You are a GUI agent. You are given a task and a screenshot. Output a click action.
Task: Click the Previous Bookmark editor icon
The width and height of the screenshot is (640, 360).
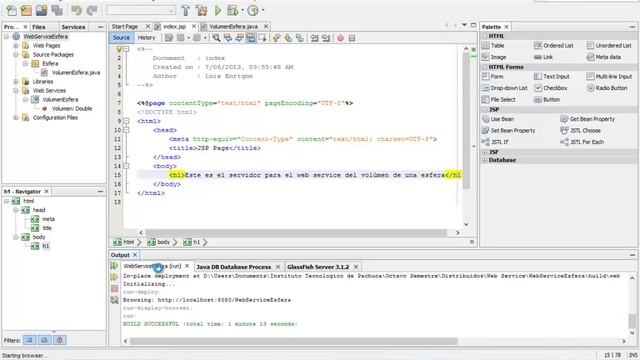click(x=277, y=38)
